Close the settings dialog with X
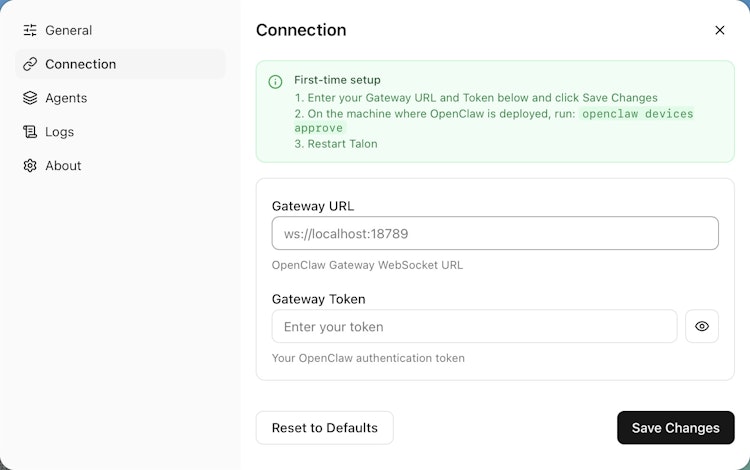This screenshot has width=750, height=470. 720,30
